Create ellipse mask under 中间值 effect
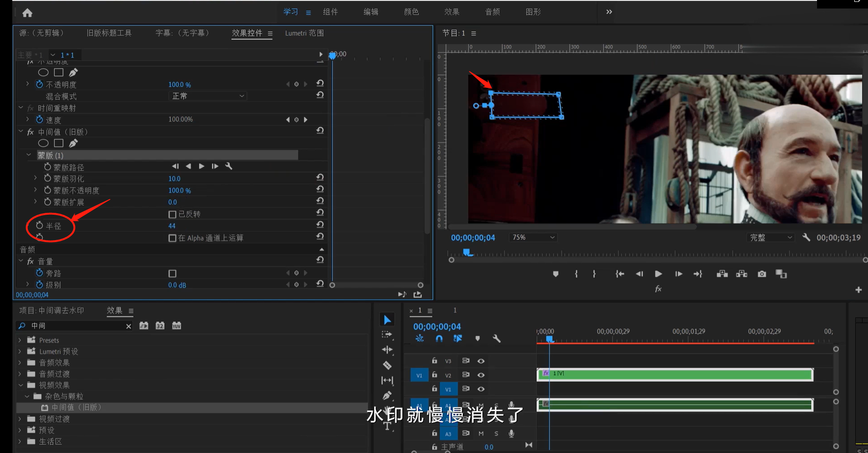868x453 pixels. tap(43, 143)
